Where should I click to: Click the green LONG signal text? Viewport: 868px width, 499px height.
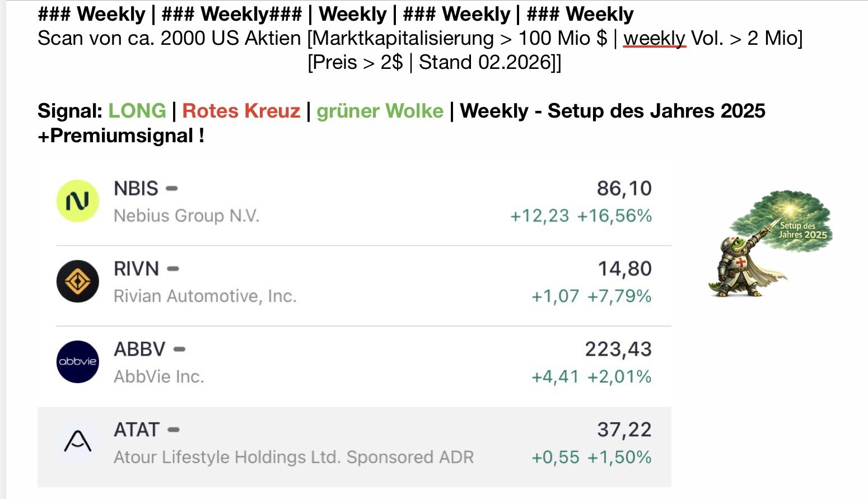tap(137, 111)
